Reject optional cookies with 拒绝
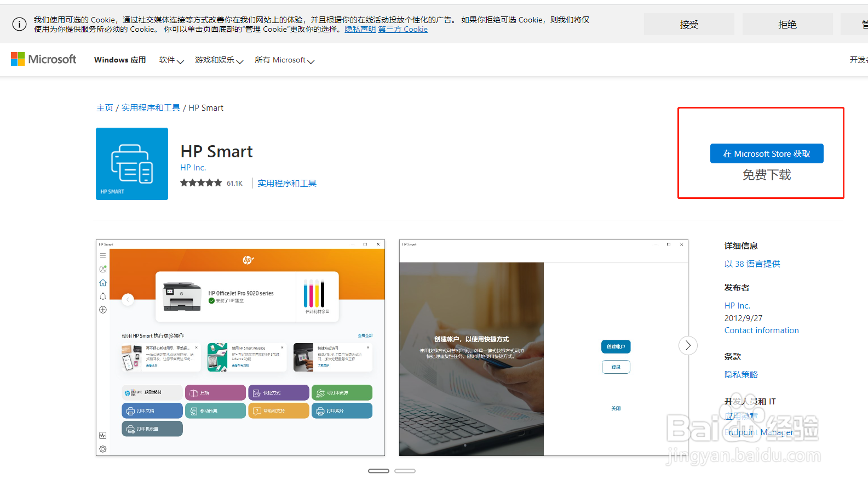This screenshot has width=868, height=485. [787, 25]
